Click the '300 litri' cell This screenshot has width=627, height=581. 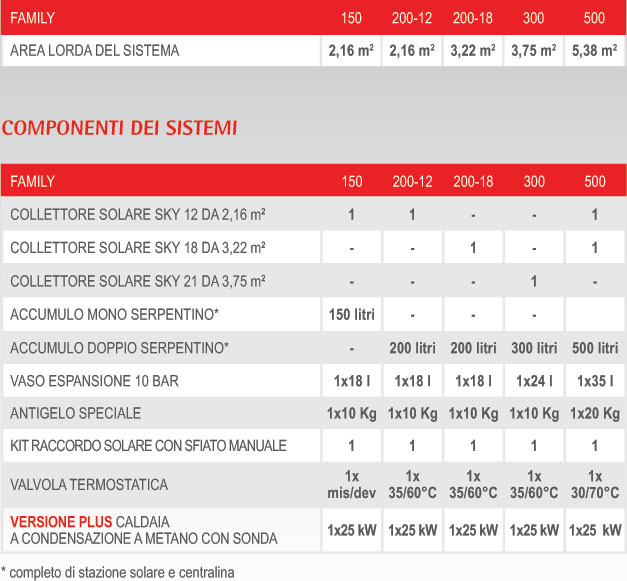(534, 348)
